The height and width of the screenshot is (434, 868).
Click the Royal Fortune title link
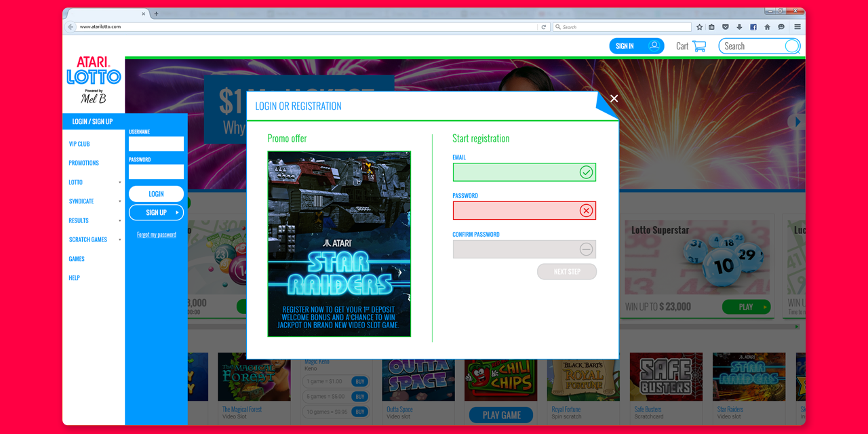(x=566, y=410)
